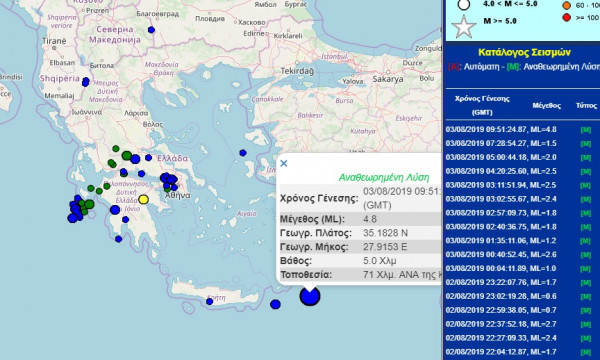Image resolution: width=600 pixels, height=360 pixels.
Task: Select the yellow earthquake marker in Peloponnese
Action: pyautogui.click(x=143, y=199)
